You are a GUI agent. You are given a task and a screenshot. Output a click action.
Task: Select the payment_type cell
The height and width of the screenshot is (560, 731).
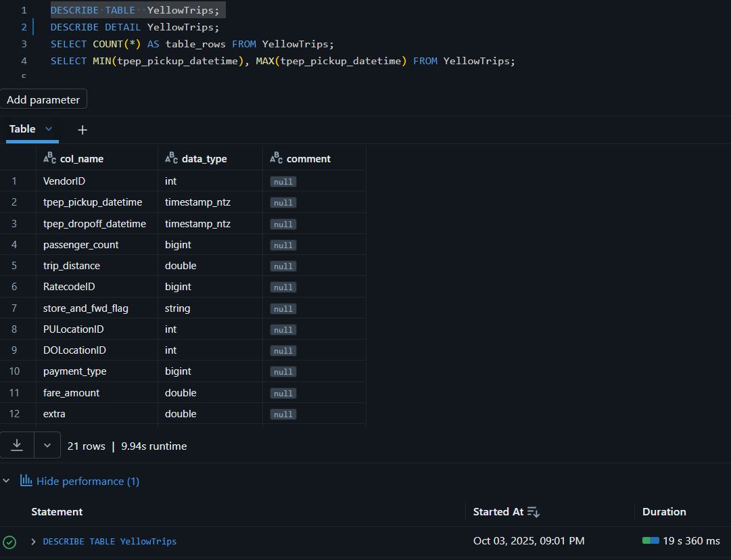point(97,371)
